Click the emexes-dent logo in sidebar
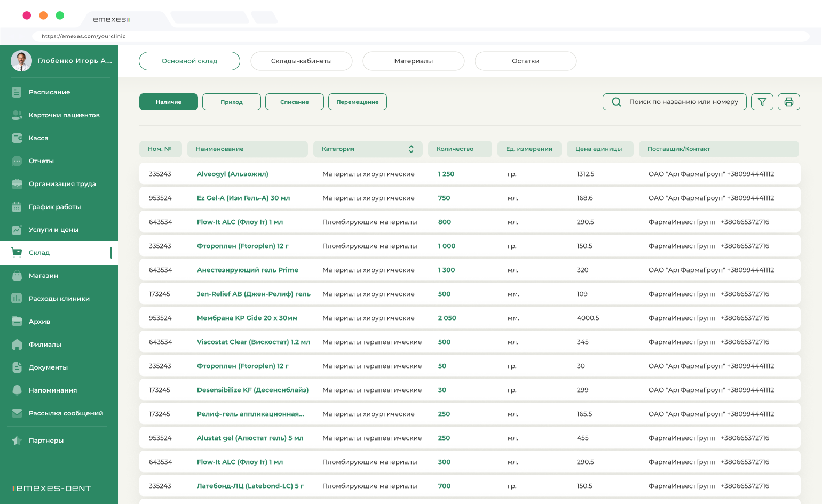The width and height of the screenshot is (822, 504). tap(51, 489)
